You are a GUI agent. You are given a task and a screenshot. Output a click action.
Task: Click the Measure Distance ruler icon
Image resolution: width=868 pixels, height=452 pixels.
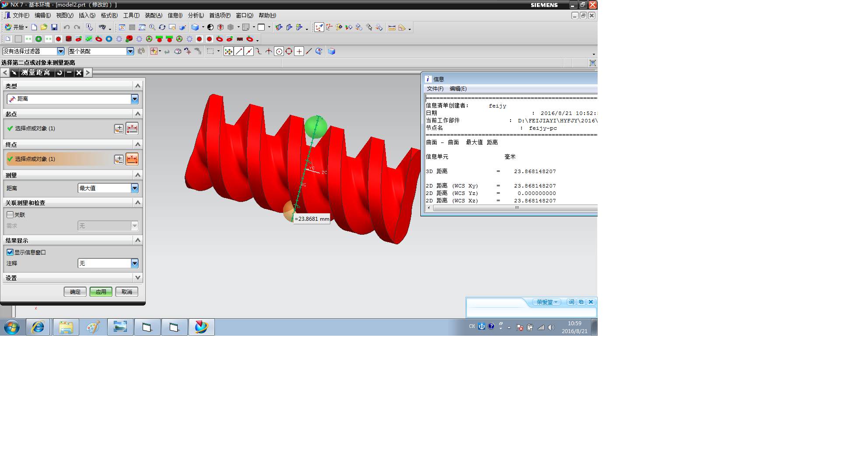(392, 28)
